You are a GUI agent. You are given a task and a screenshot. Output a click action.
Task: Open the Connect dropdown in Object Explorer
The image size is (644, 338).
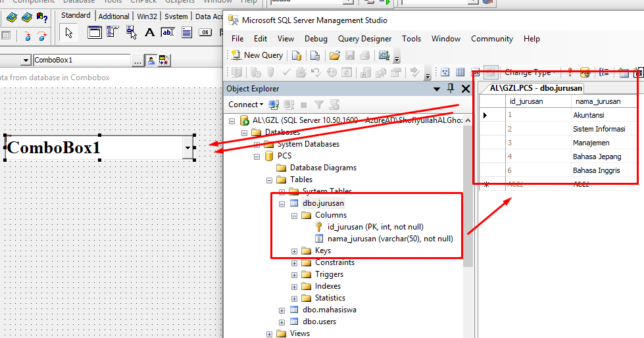click(x=245, y=105)
